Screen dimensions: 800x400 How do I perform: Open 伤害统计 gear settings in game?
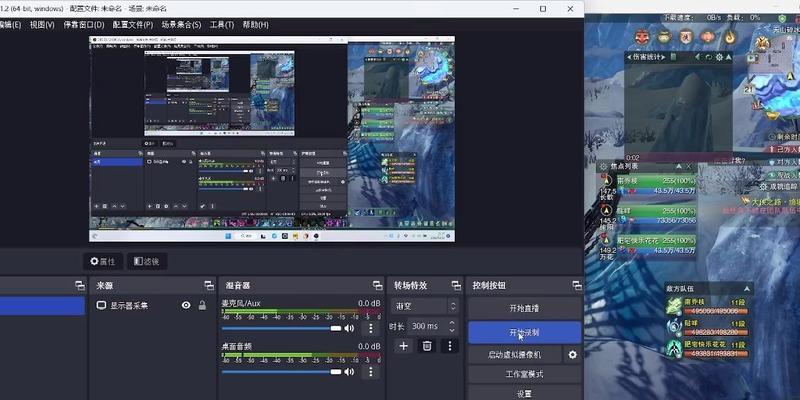pos(720,57)
